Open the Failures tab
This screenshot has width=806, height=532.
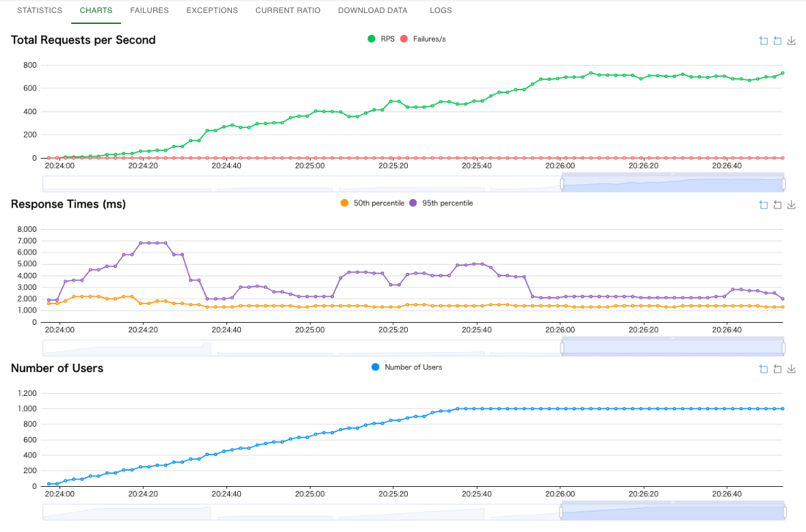pos(149,10)
